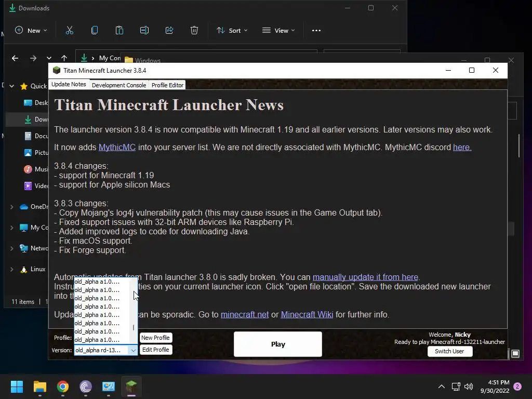The height and width of the screenshot is (399, 532).
Task: Open the network icon in system tray
Action: pyautogui.click(x=456, y=387)
